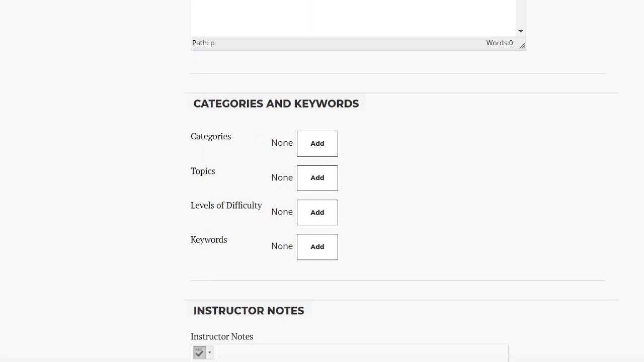Click 'None' value next to Categories
This screenshot has height=362, width=644.
click(282, 143)
